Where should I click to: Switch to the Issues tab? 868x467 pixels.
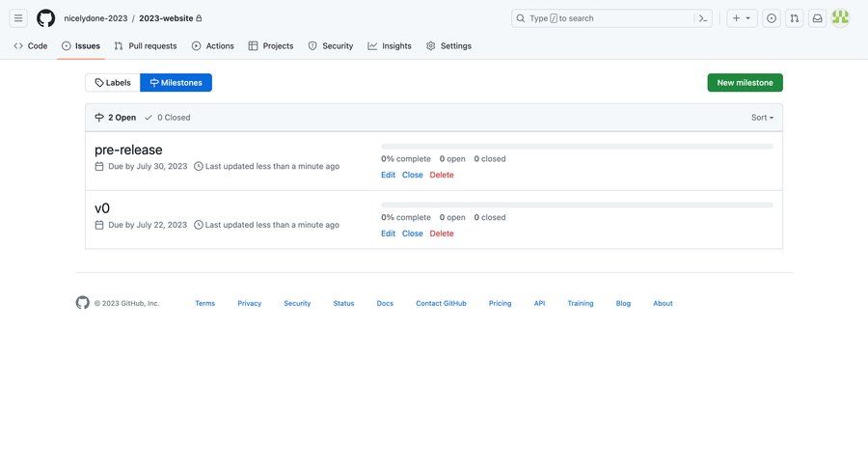[x=81, y=46]
